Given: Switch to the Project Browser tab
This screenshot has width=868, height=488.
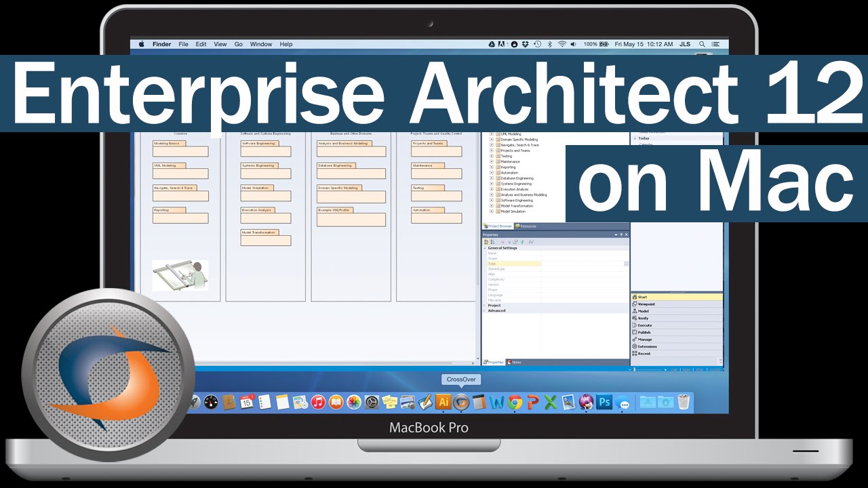Looking at the screenshot, I should [x=498, y=226].
